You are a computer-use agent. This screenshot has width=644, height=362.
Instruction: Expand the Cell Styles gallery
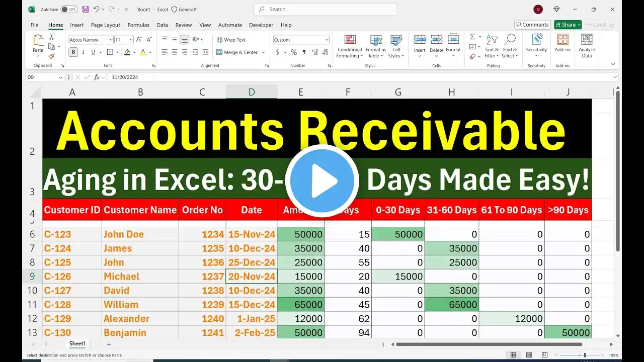coord(396,46)
